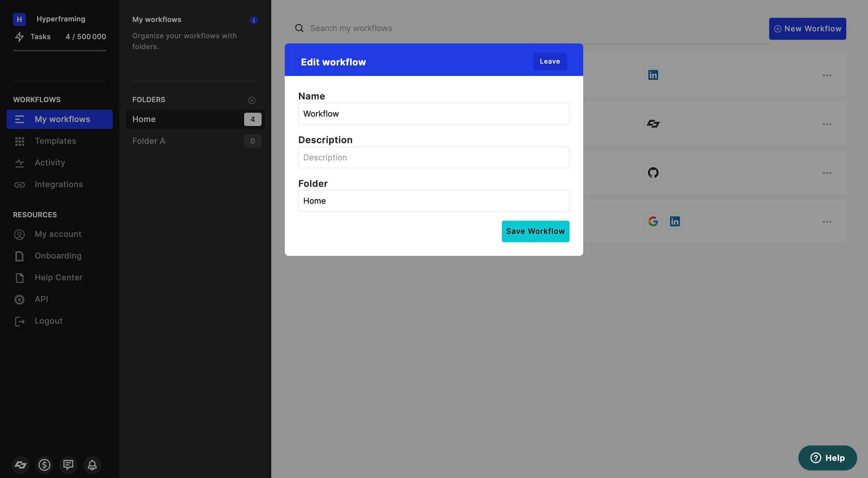The width and height of the screenshot is (868, 478).
Task: Click the search magnifier icon
Action: 299,28
